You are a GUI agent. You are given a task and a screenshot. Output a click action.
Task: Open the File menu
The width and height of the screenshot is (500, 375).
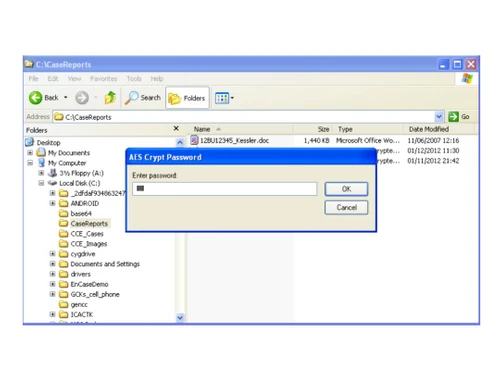tap(33, 79)
